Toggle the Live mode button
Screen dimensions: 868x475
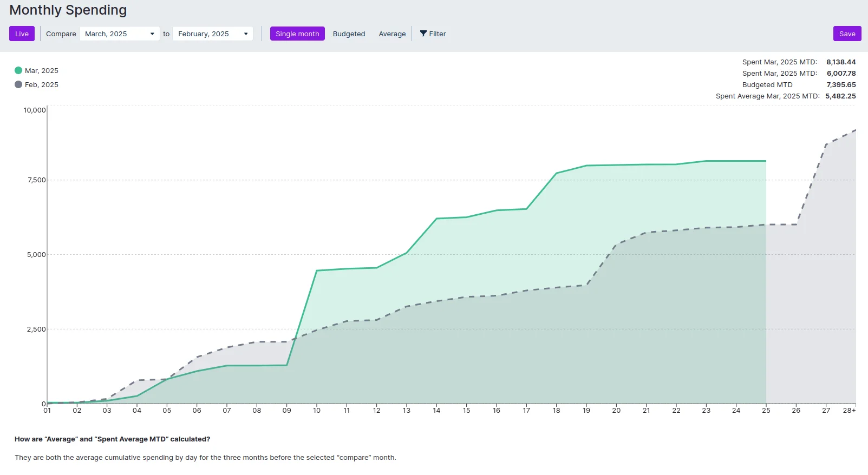coord(22,34)
